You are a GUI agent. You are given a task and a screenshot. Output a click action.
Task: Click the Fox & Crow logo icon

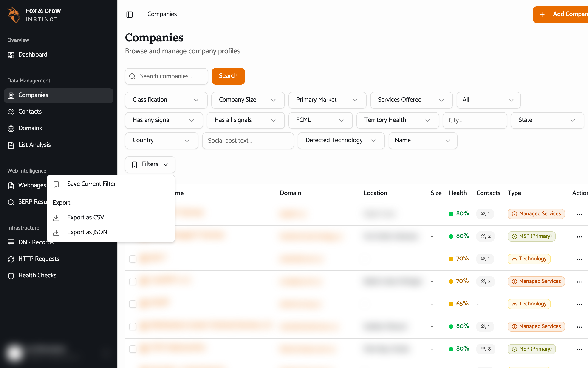14,14
